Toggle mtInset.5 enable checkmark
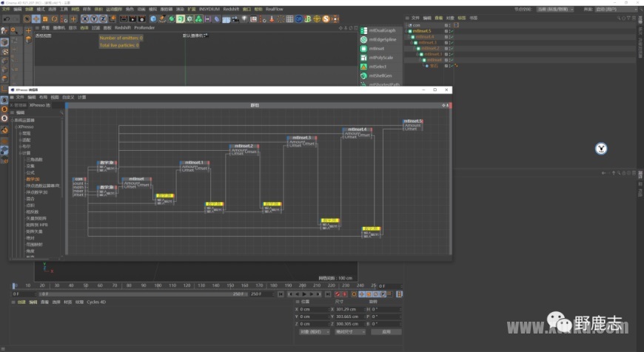The image size is (644, 352). (x=452, y=31)
